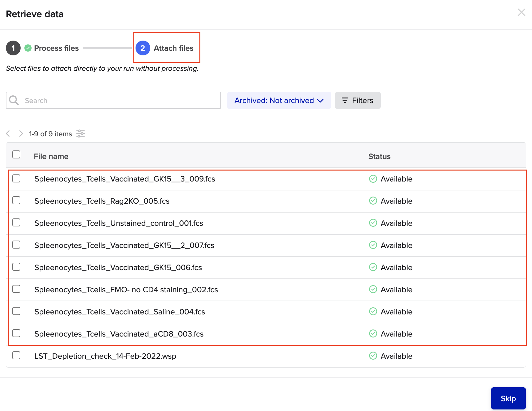Image resolution: width=532 pixels, height=411 pixels.
Task: Click the Process files green checkmark icon
Action: coord(28,48)
